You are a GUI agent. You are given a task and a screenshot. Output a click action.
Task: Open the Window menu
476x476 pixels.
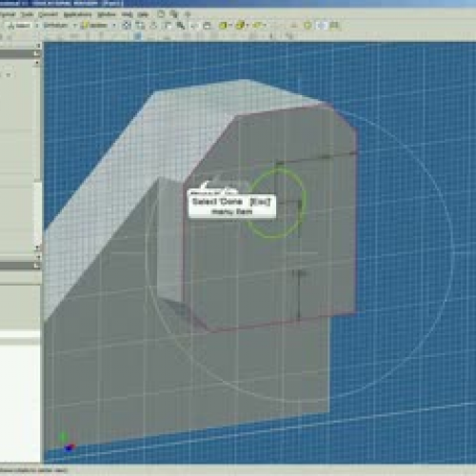107,14
